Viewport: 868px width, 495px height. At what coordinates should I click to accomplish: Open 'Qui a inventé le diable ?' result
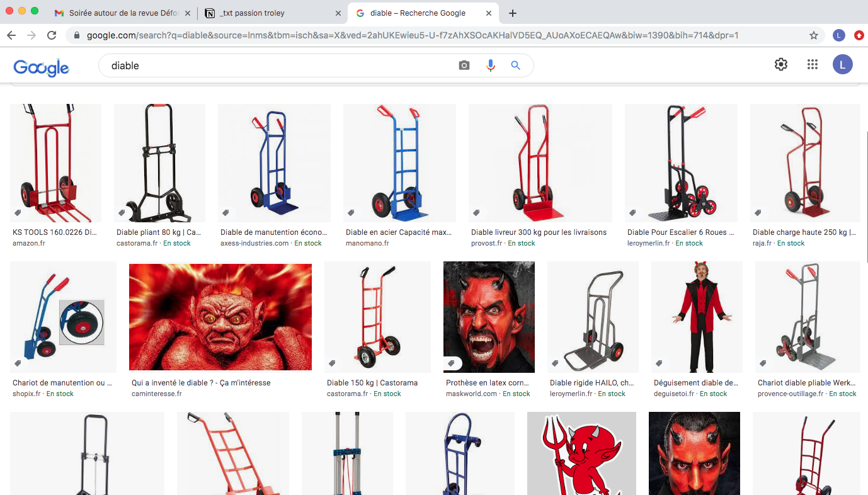pyautogui.click(x=201, y=382)
